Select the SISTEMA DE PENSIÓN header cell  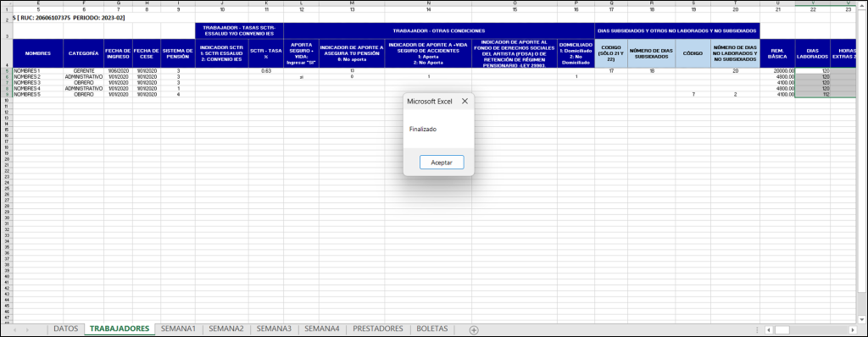click(x=178, y=53)
